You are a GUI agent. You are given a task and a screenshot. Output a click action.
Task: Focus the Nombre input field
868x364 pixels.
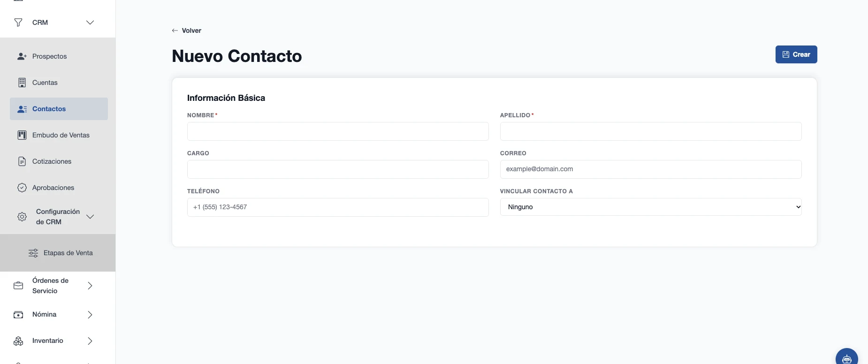point(338,131)
